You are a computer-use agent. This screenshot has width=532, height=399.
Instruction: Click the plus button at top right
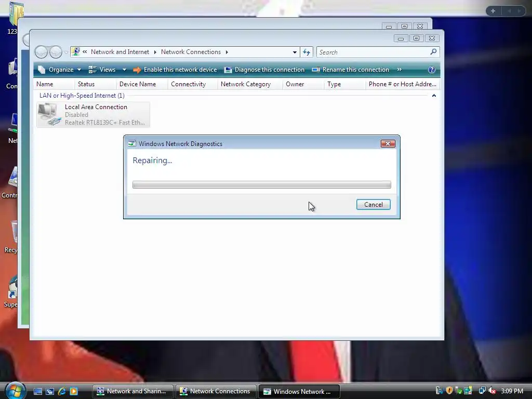493,11
